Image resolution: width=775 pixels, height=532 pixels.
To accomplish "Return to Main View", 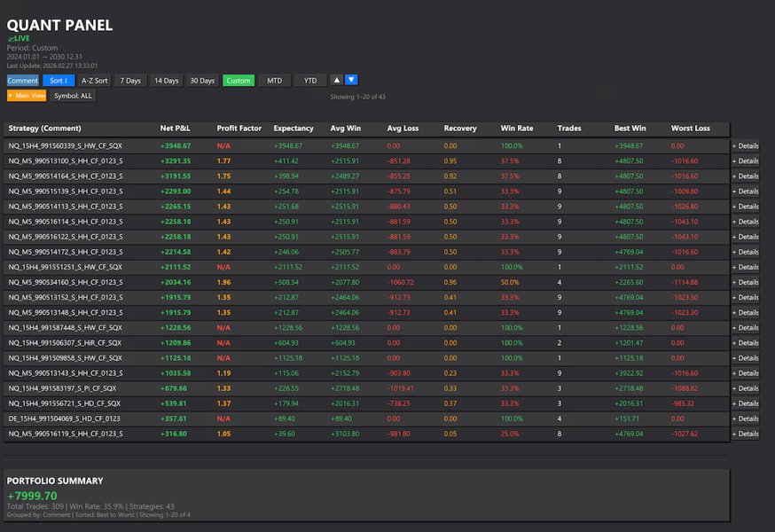I will (29, 95).
